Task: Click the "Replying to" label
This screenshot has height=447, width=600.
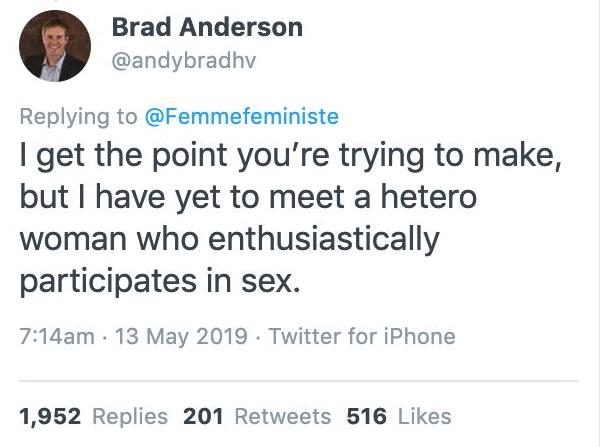Action: [79, 116]
